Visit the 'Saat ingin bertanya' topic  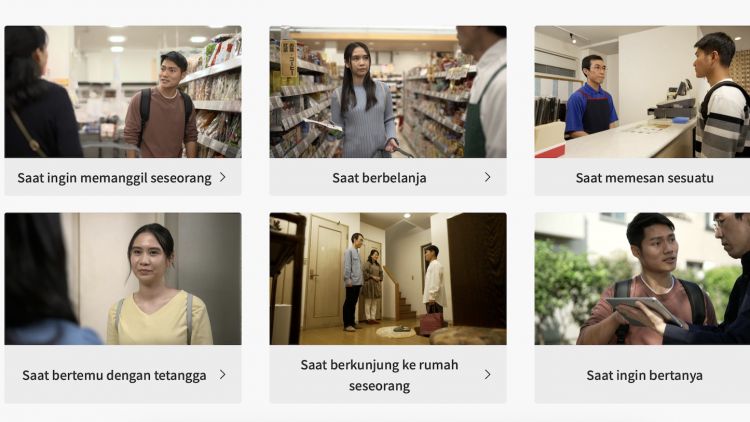pos(644,376)
